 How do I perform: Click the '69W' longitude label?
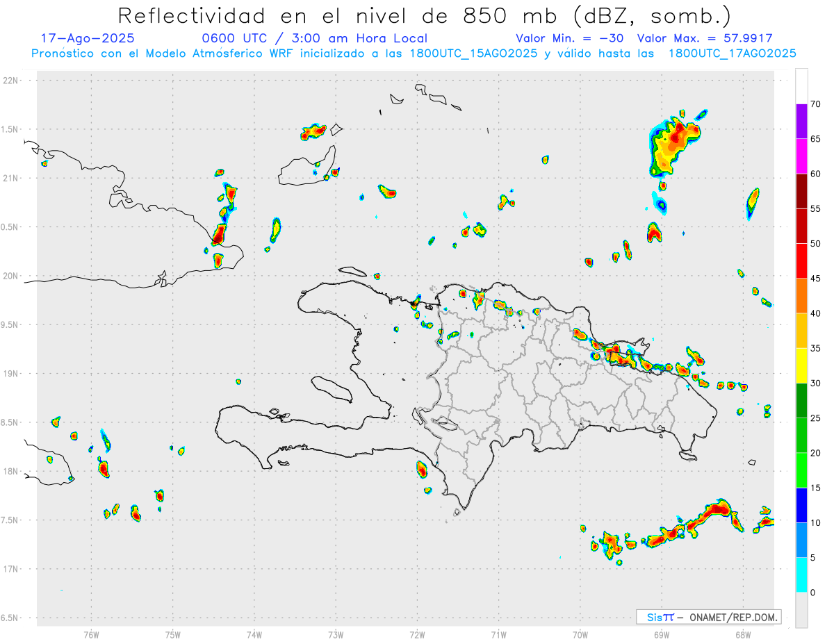click(x=662, y=634)
